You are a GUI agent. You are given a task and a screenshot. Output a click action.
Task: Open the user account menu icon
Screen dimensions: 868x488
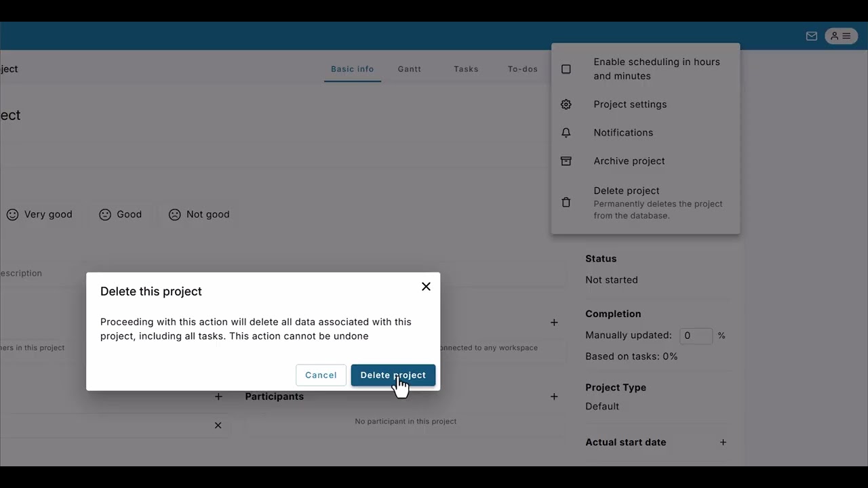point(842,36)
